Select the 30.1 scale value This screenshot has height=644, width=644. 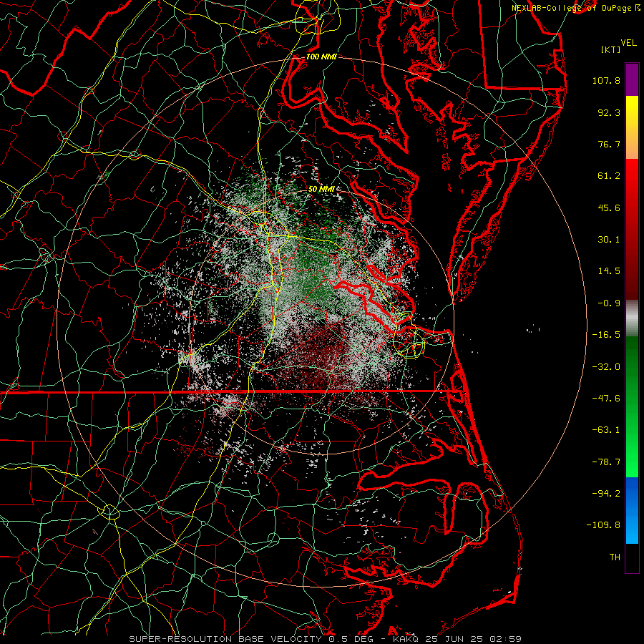[x=609, y=240]
